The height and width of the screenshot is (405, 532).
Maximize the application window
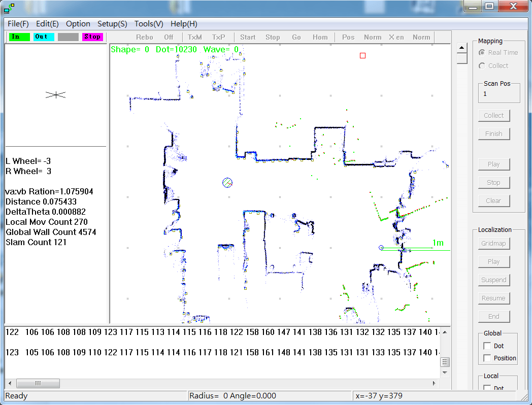tap(489, 6)
